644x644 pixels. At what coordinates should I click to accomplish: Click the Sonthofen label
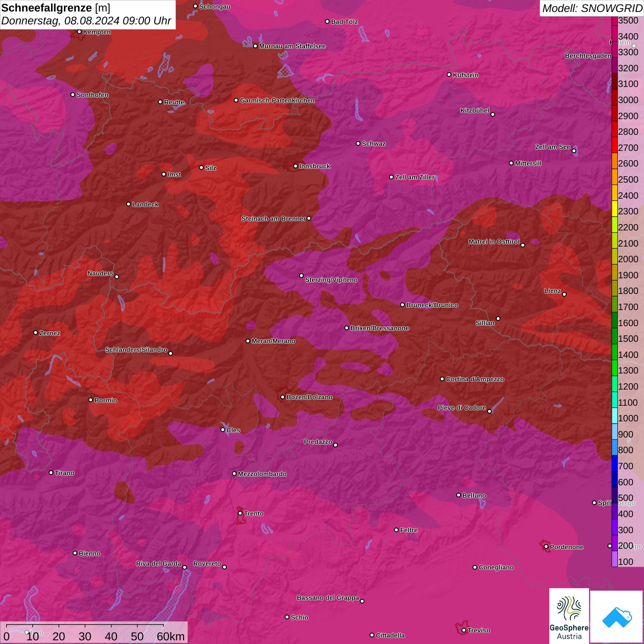[92, 95]
